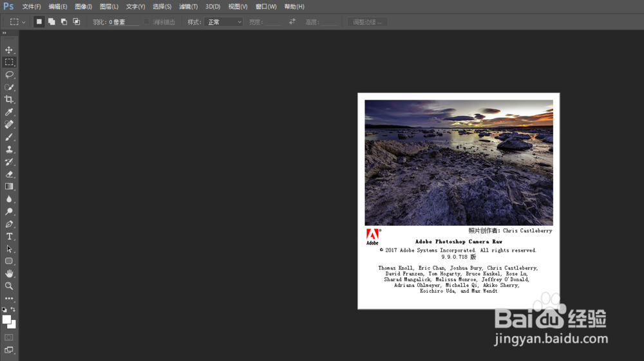
Task: Open the 编辑(E) menu
Action: click(x=58, y=6)
